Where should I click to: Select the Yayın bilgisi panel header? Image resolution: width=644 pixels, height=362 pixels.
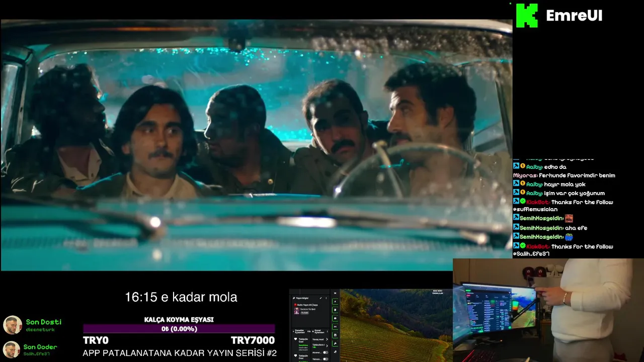tap(302, 298)
